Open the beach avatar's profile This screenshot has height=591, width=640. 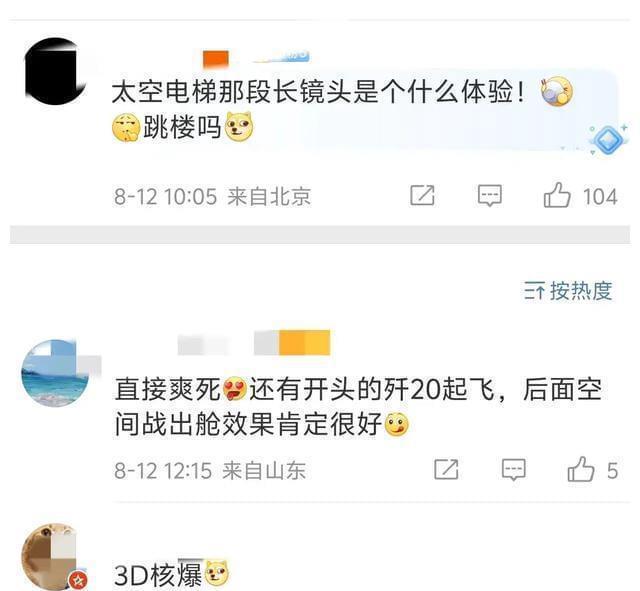pyautogui.click(x=55, y=373)
